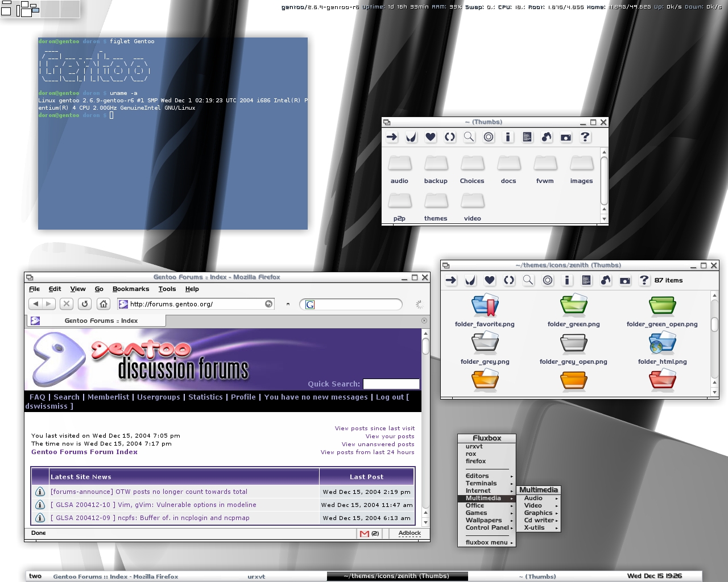The height and width of the screenshot is (582, 728).
Task: Select the '~ (Thumbs)' entry in the bottom taskbar
Action: [537, 576]
